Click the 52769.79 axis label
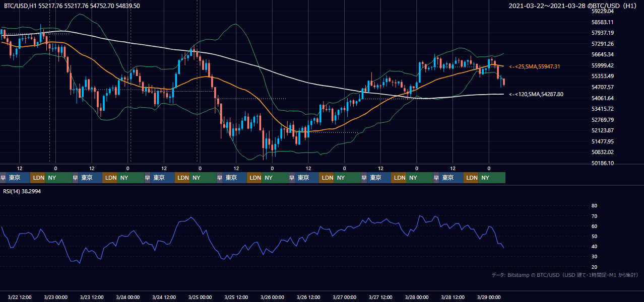 click(x=603, y=120)
